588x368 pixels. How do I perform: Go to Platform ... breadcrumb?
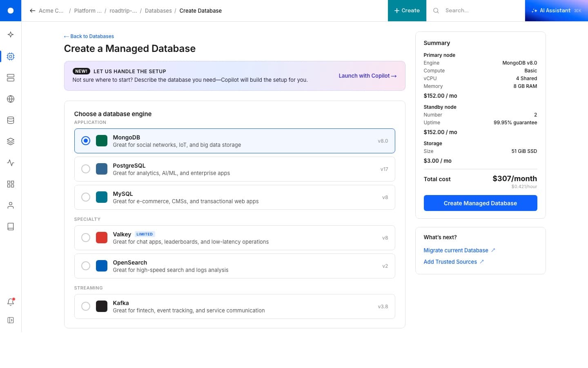88,11
